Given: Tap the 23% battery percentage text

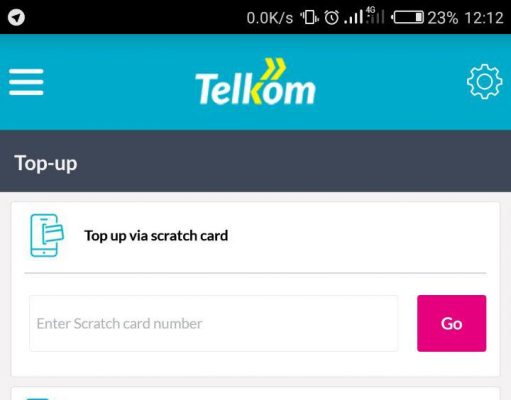Looking at the screenshot, I should click(443, 18).
